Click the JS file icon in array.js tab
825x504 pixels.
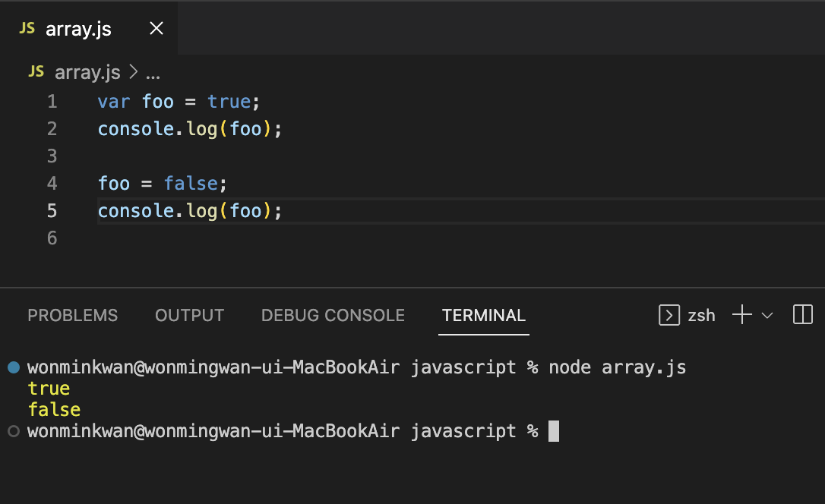27,28
